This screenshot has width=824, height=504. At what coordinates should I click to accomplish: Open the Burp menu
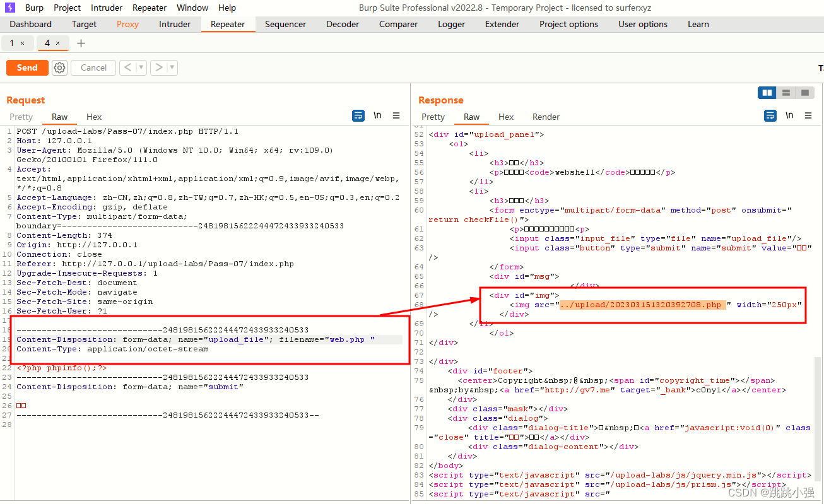click(x=34, y=8)
